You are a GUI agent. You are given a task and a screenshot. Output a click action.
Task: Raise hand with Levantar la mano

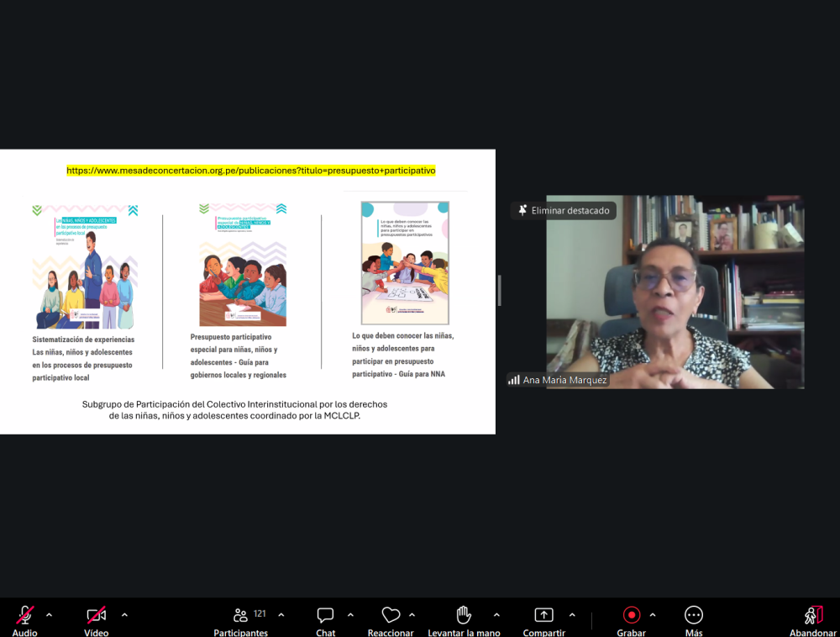464,615
